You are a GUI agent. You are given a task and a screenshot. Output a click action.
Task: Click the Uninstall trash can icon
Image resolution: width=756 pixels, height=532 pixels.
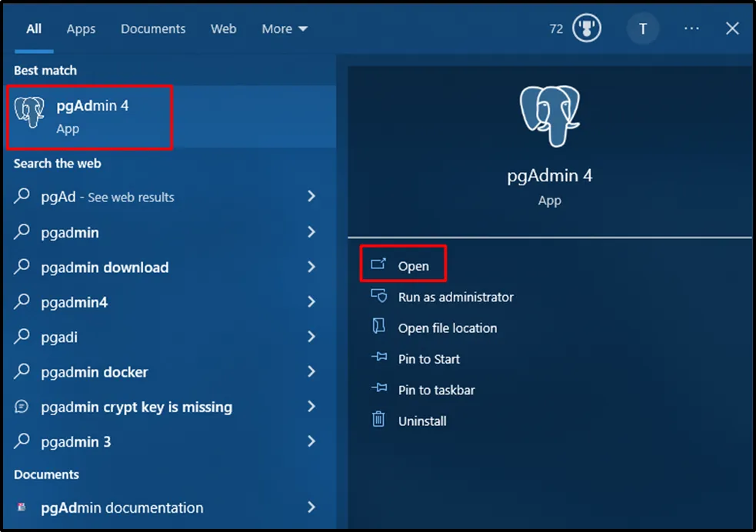[x=378, y=420]
